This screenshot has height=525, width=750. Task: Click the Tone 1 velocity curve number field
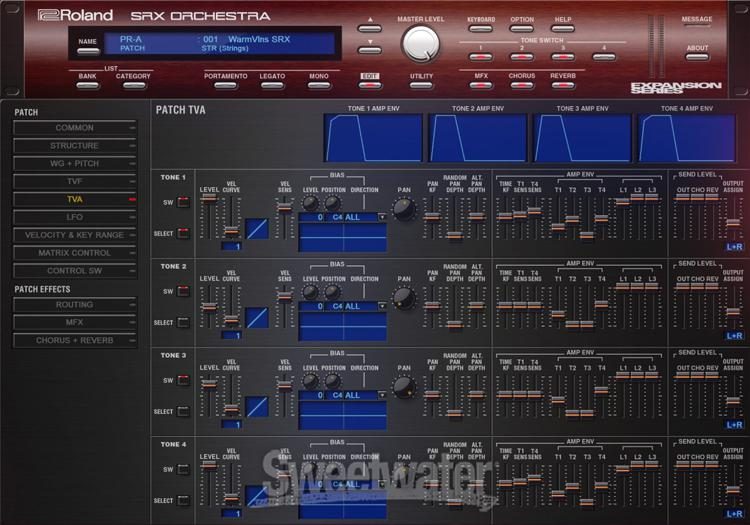(x=231, y=246)
